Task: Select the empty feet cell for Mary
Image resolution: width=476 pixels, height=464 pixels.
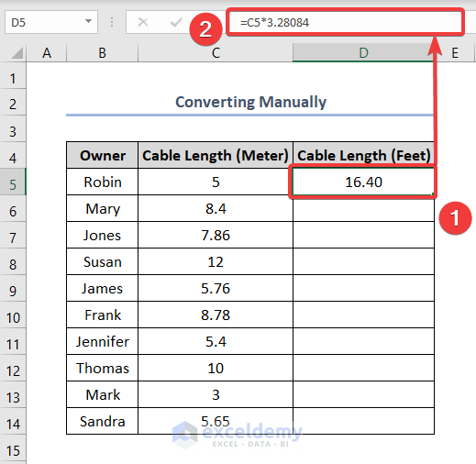Action: tap(363, 208)
